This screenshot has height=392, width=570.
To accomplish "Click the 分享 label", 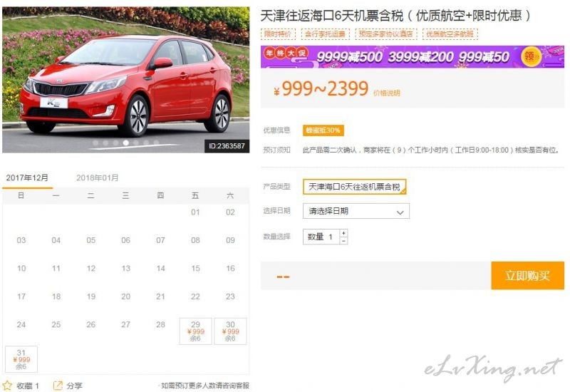I will coord(75,386).
